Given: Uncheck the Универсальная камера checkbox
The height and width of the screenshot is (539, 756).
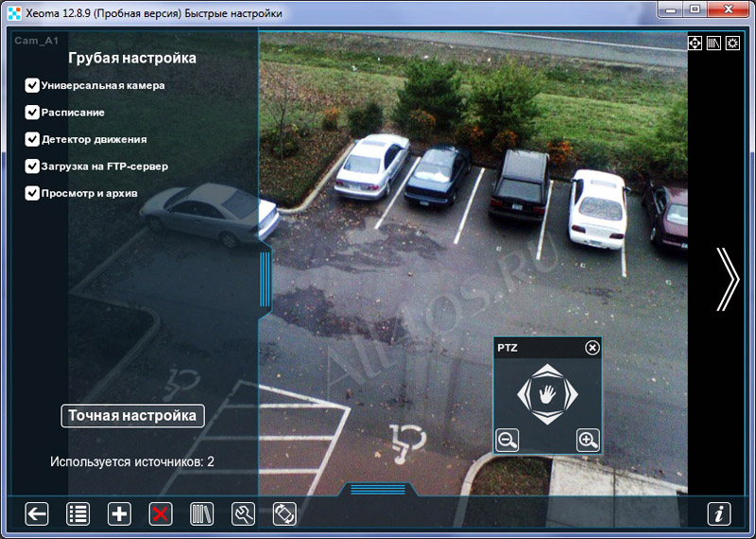Looking at the screenshot, I should [32, 85].
